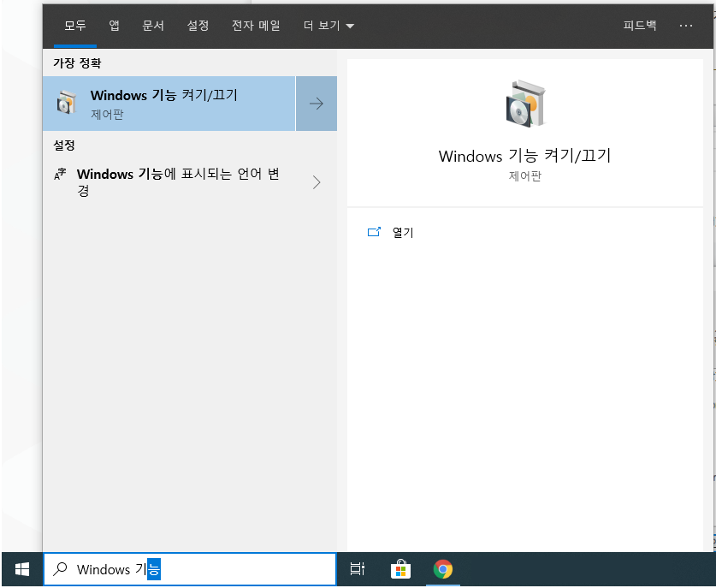Click the Windows 기능 켜기/끄기 title in preview pane
The width and height of the screenshot is (716, 588).
pyautogui.click(x=524, y=156)
